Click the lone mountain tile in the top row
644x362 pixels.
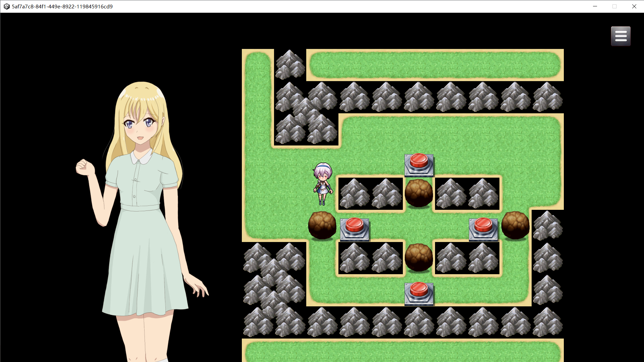click(290, 65)
